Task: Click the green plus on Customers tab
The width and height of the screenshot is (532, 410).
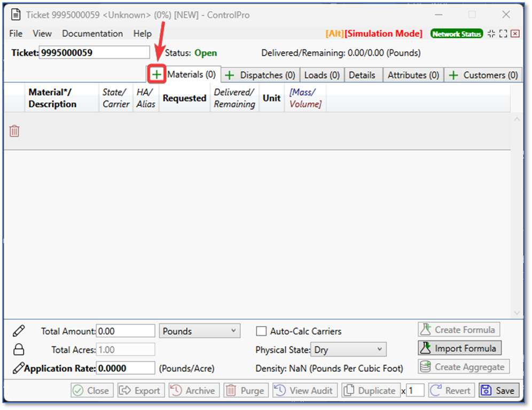Action: pos(453,75)
